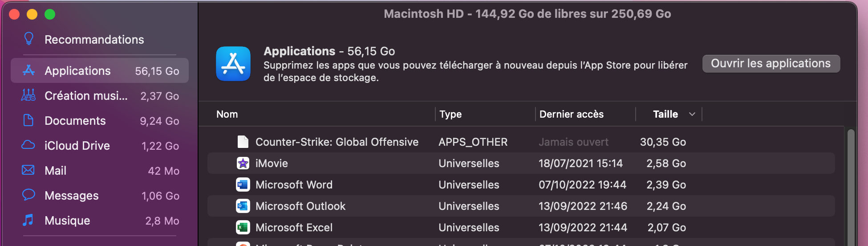Screen dimensions: 868x246
Task: Select the Counter-Strike: Global Offensive row
Action: [337, 142]
